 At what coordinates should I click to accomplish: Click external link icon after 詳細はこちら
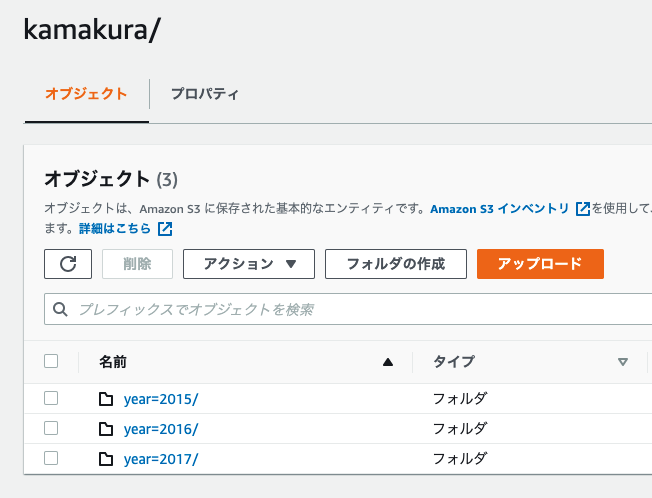(165, 229)
